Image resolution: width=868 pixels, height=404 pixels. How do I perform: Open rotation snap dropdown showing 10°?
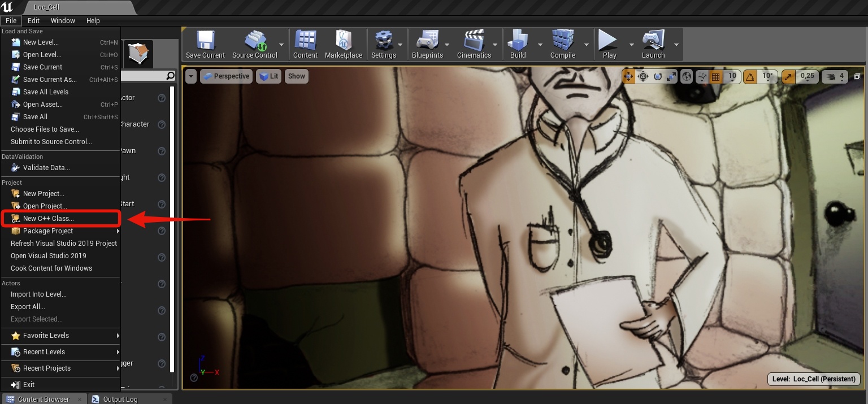coord(767,76)
